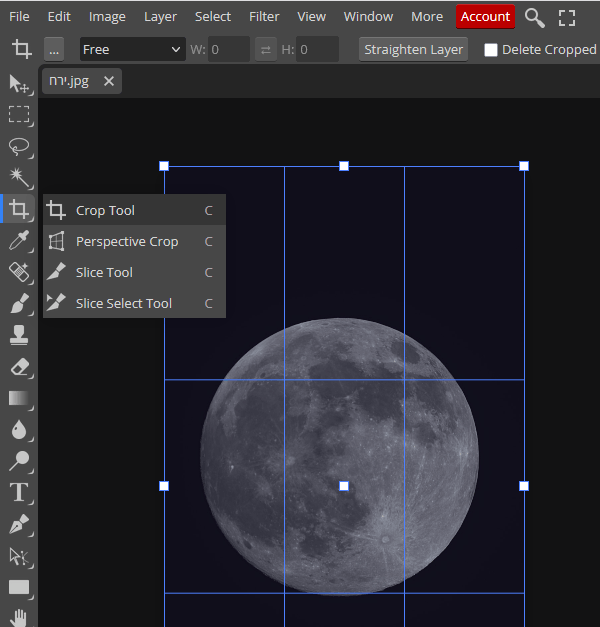Open the Edit menu
The width and height of the screenshot is (600, 627).
point(59,17)
